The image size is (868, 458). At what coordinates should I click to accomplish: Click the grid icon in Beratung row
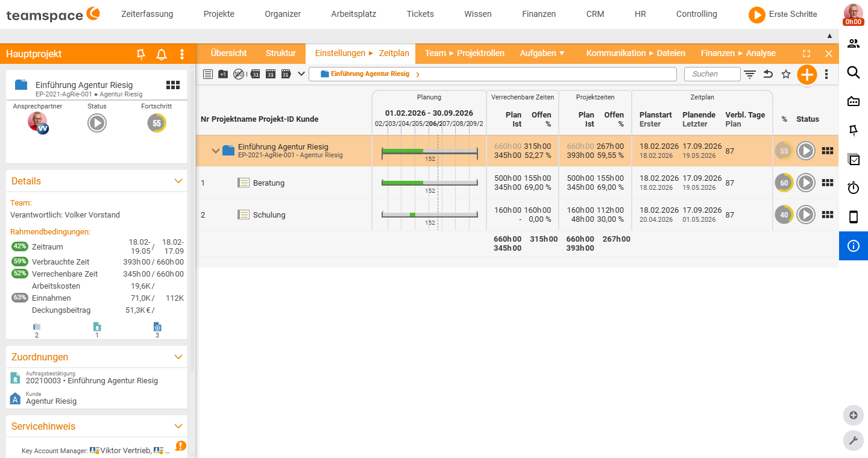click(x=828, y=183)
